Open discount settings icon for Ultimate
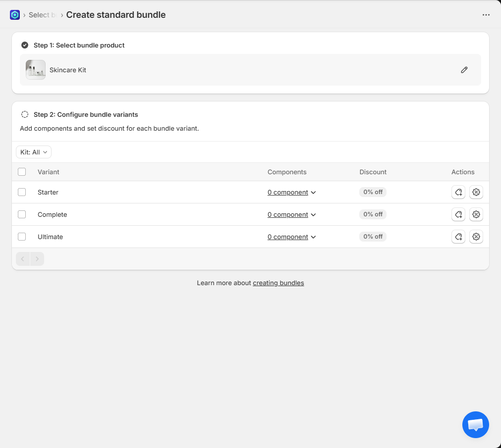The image size is (501, 448). [476, 237]
